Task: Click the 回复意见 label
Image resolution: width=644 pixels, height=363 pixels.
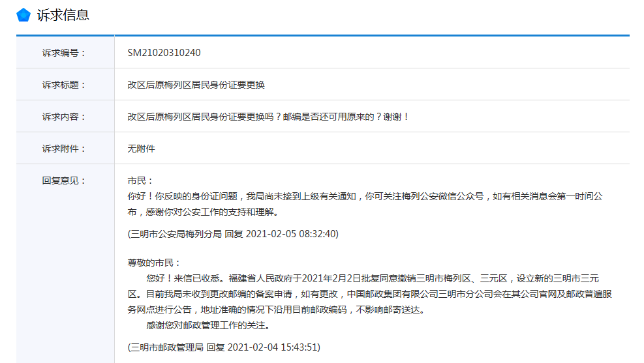Action: click(x=64, y=181)
